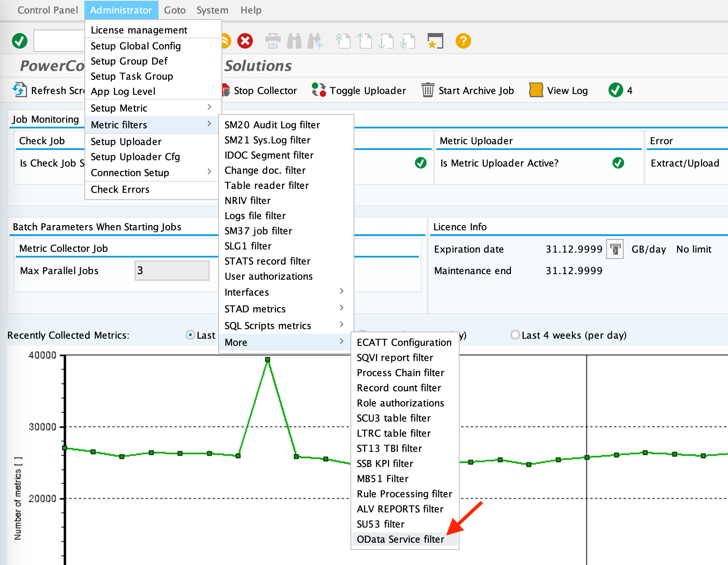Click the Toggle Uploader icon
This screenshot has height=565, width=728.
point(319,90)
